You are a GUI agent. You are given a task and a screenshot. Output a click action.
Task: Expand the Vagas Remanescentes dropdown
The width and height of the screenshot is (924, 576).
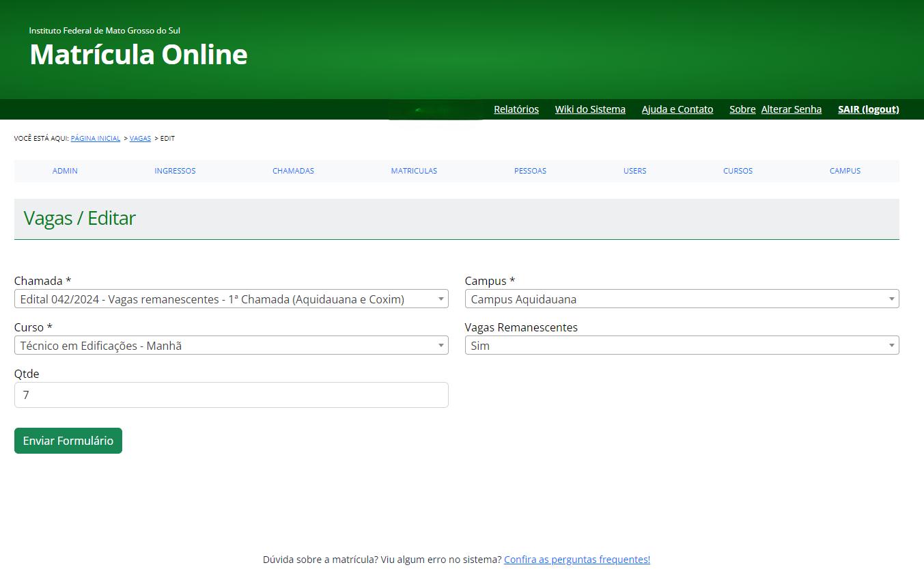[682, 346]
